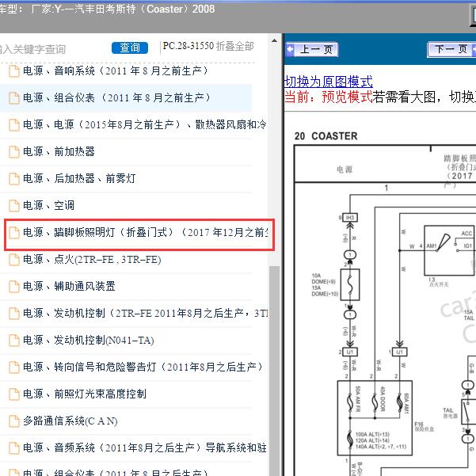476x476 pixels.
Task: Open 多路通信系统(CAN) entry
Action: click(x=70, y=421)
